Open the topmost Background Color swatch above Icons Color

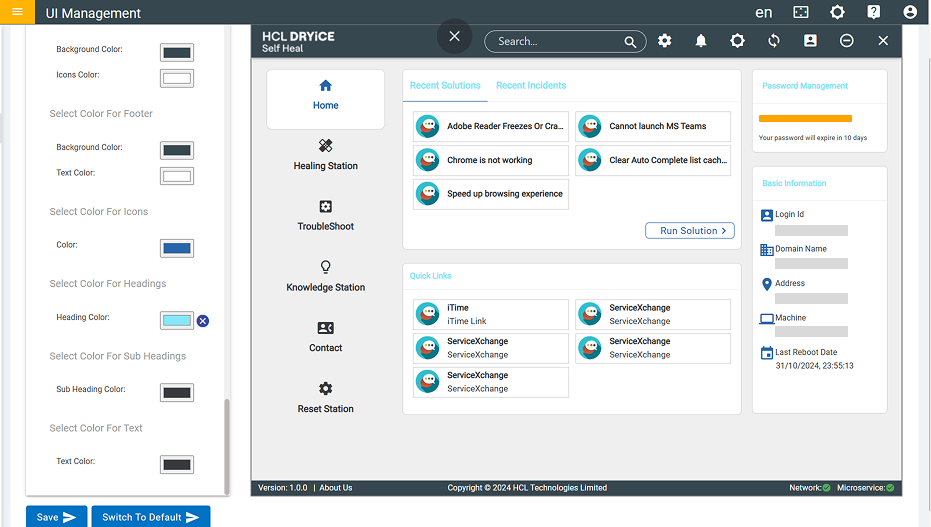click(177, 53)
